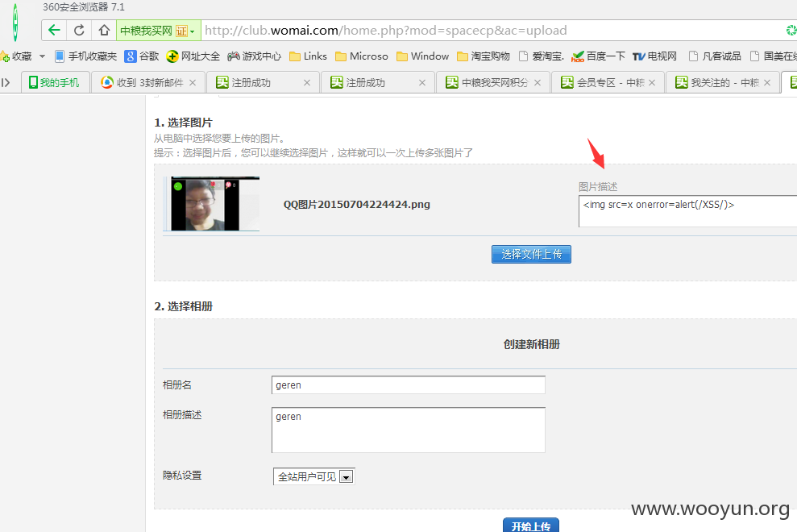797x532 pixels.
Task: Reload the page with the refresh icon
Action: (x=79, y=31)
